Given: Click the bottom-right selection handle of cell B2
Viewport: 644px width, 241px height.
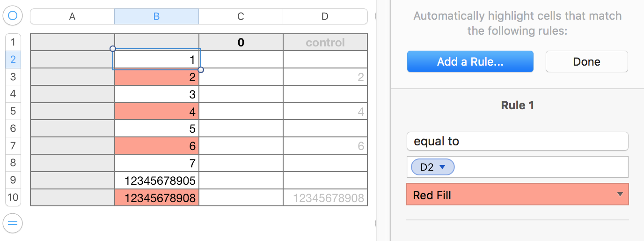Looking at the screenshot, I should (x=201, y=70).
